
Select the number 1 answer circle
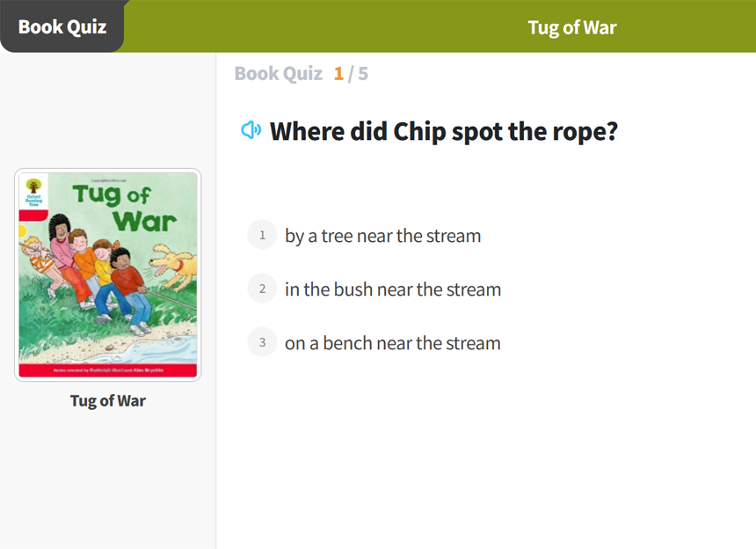[x=262, y=235]
